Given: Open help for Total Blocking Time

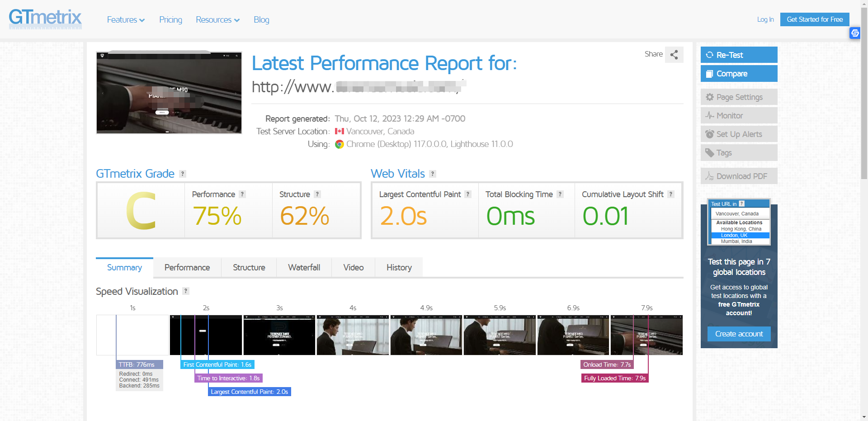Looking at the screenshot, I should point(560,194).
